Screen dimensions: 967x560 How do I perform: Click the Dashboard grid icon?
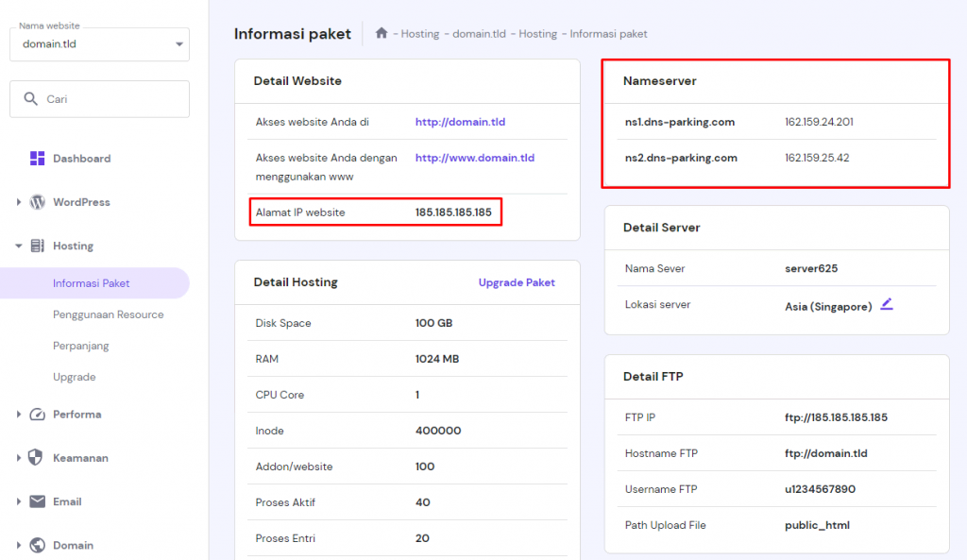[38, 159]
